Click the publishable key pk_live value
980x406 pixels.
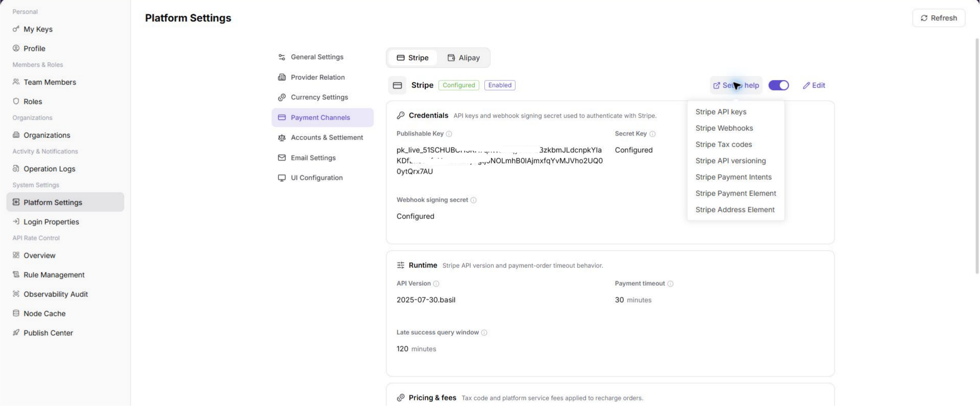500,161
